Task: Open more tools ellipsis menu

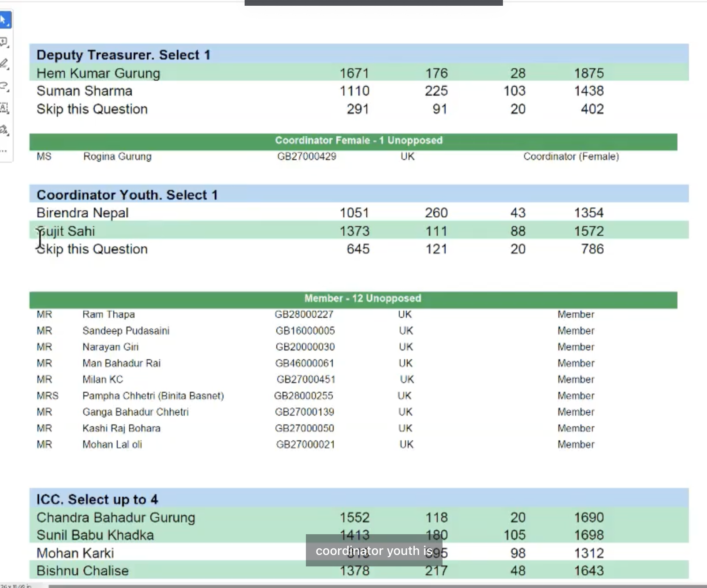Action: (4, 151)
